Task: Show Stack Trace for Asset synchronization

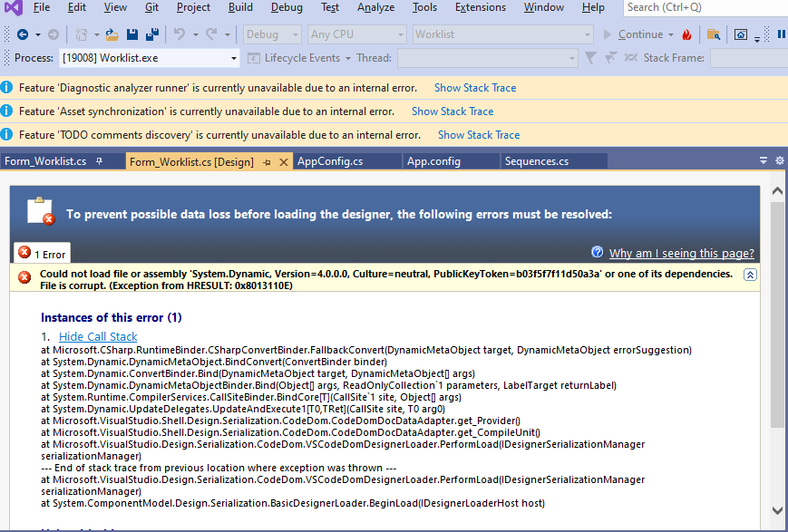Action: 452,111
